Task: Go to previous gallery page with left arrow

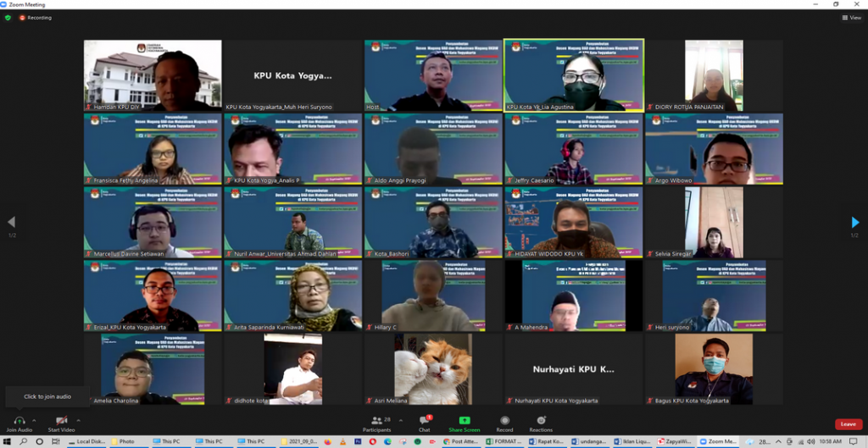Action: (x=12, y=223)
